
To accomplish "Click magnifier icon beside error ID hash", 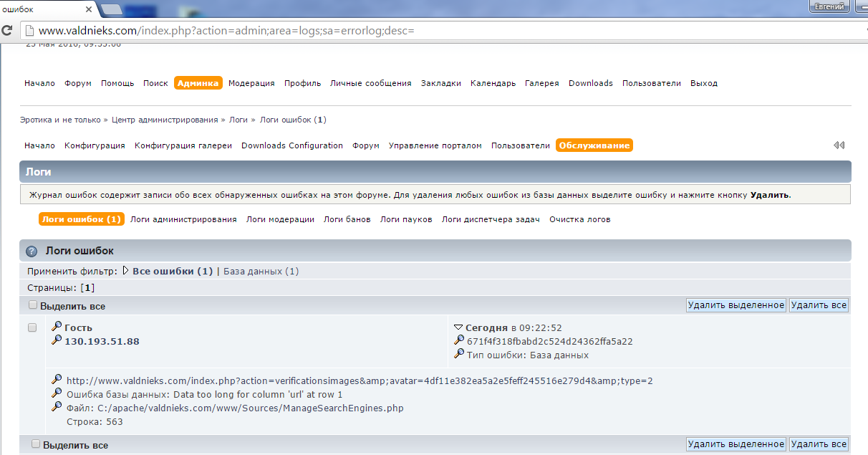I will 459,341.
